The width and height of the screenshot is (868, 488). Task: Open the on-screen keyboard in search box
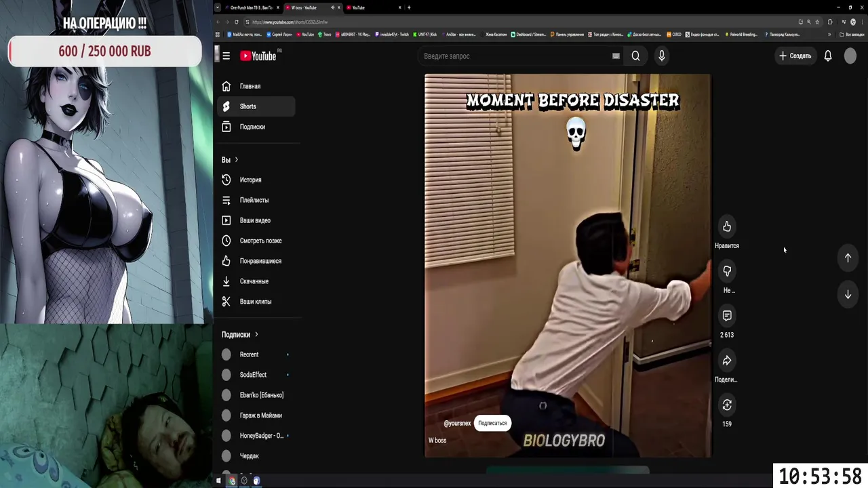616,56
